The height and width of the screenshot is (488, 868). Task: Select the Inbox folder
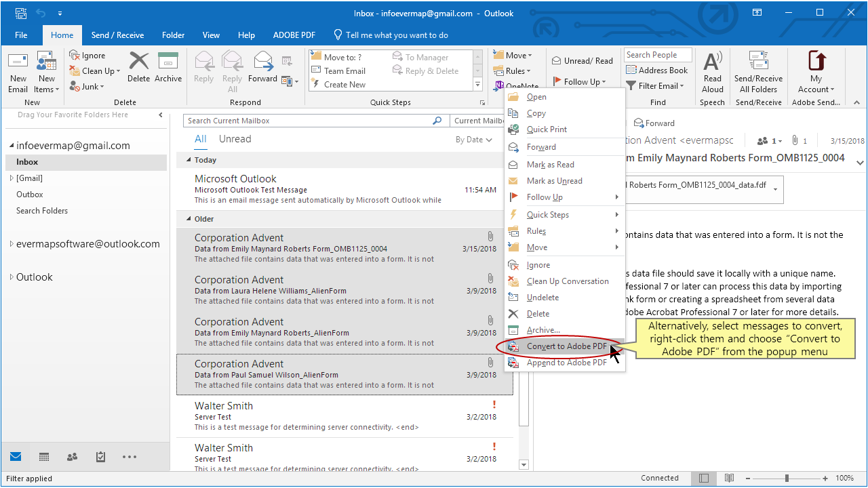[x=86, y=162]
